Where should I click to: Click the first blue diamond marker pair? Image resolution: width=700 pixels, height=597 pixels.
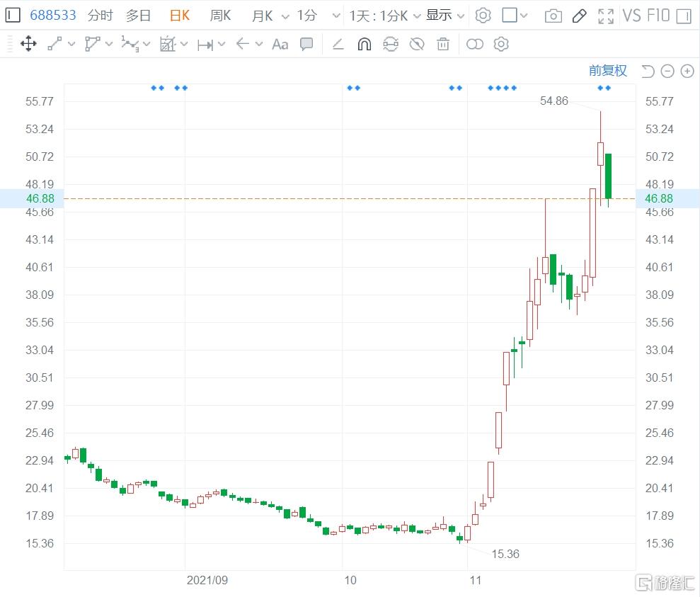click(158, 88)
